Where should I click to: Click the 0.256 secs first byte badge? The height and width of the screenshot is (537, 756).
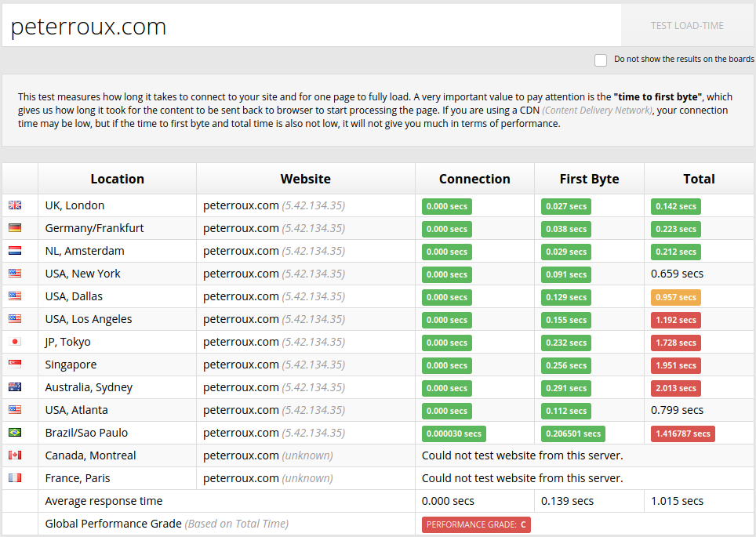click(x=566, y=365)
